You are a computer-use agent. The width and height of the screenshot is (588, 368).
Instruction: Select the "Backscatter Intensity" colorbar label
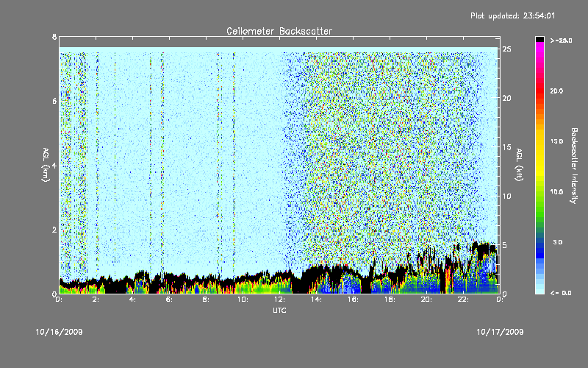(574, 166)
